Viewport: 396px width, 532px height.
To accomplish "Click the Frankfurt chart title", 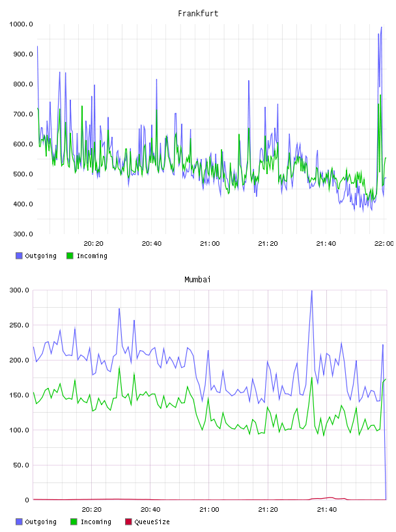I will point(198,14).
